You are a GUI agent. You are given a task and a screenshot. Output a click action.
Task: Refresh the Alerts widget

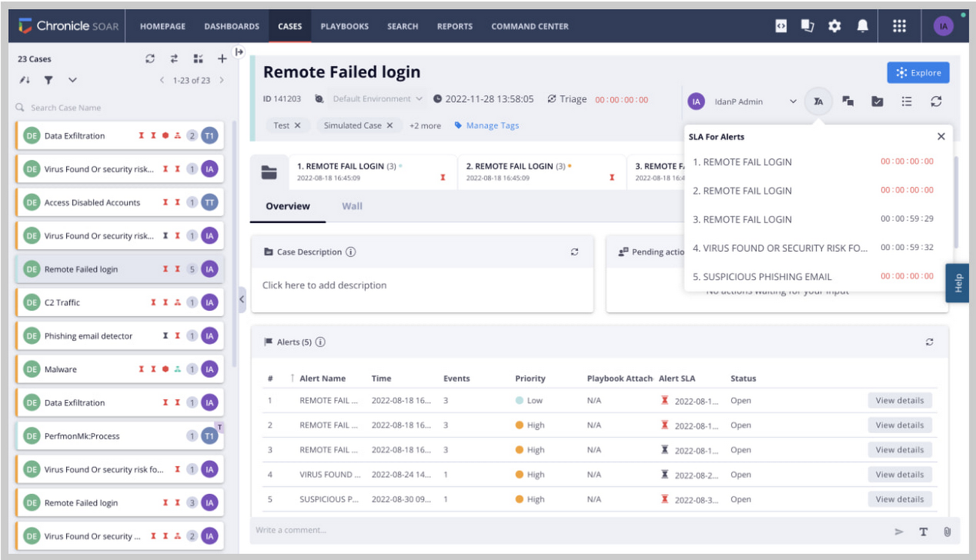929,342
